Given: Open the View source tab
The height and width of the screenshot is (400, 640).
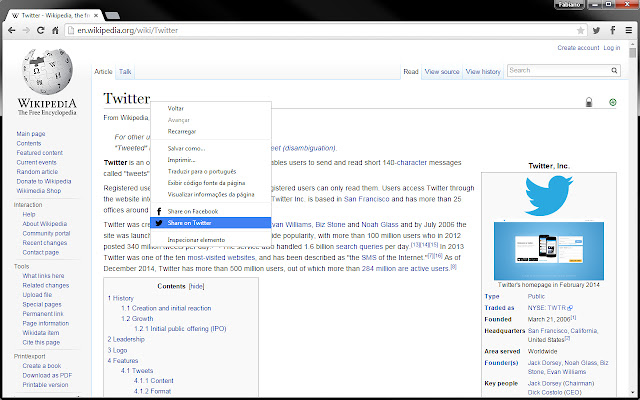Looking at the screenshot, I should click(x=442, y=71).
